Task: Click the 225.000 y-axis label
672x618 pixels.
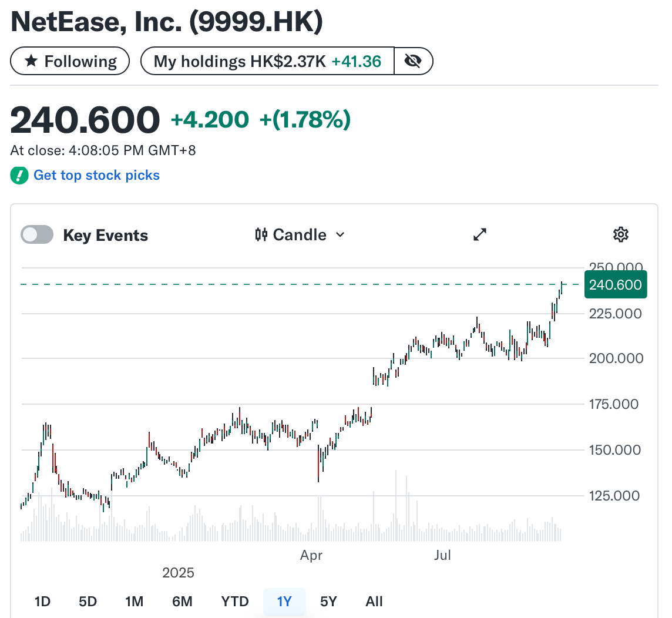Action: click(616, 314)
